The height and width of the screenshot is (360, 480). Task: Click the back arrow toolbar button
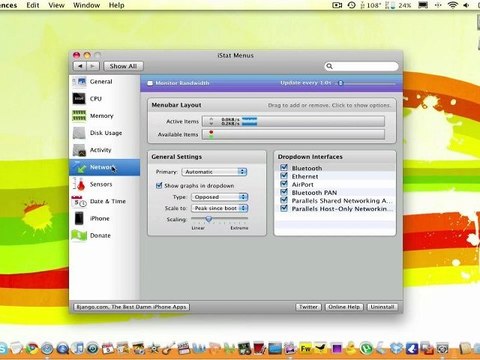point(80,66)
